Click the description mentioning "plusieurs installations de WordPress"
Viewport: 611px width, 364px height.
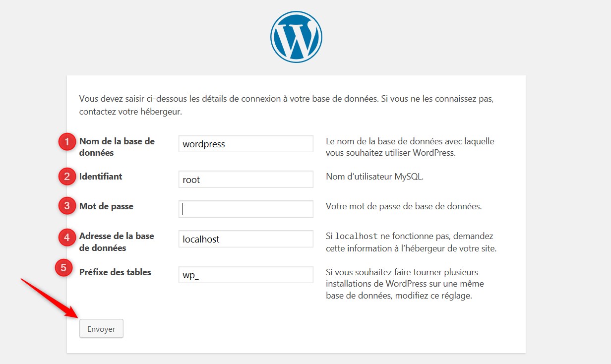click(x=405, y=284)
